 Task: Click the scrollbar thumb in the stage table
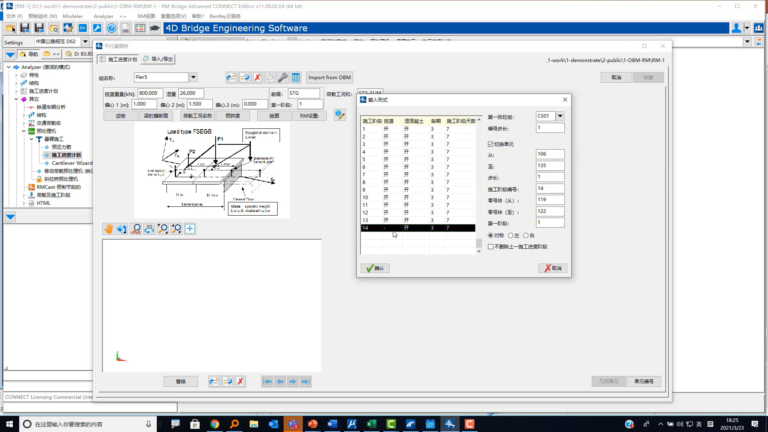[x=479, y=243]
